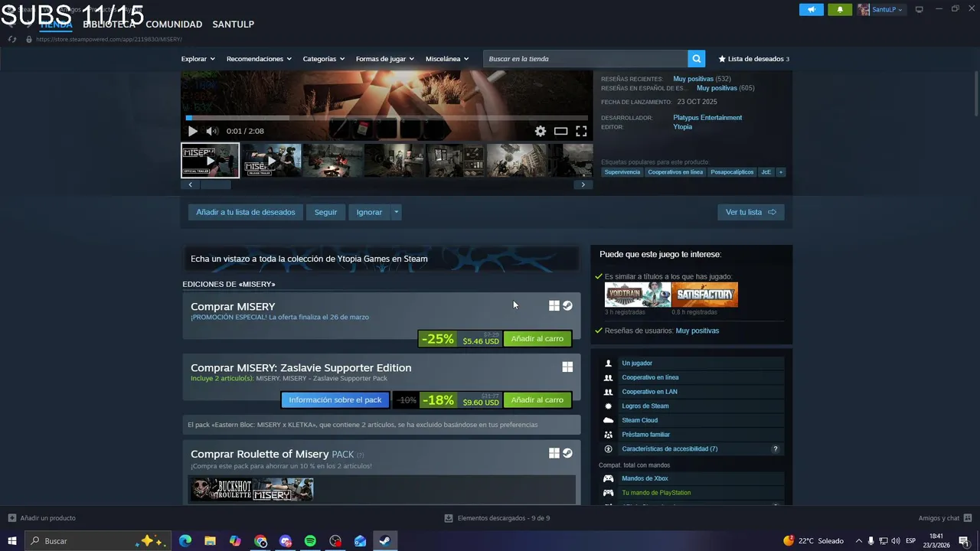Click SteamOS icon on Roulette of Misery pack
Viewport: 980px width, 551px height.
pyautogui.click(x=567, y=453)
